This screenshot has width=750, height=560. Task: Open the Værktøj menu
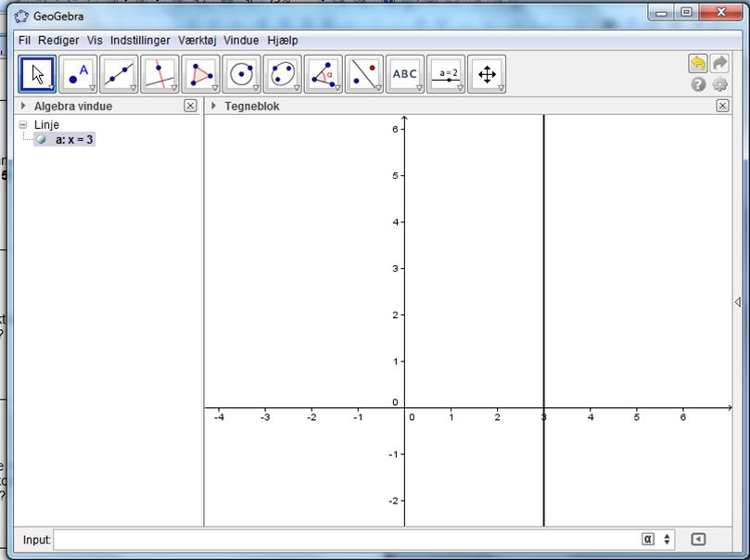click(197, 41)
